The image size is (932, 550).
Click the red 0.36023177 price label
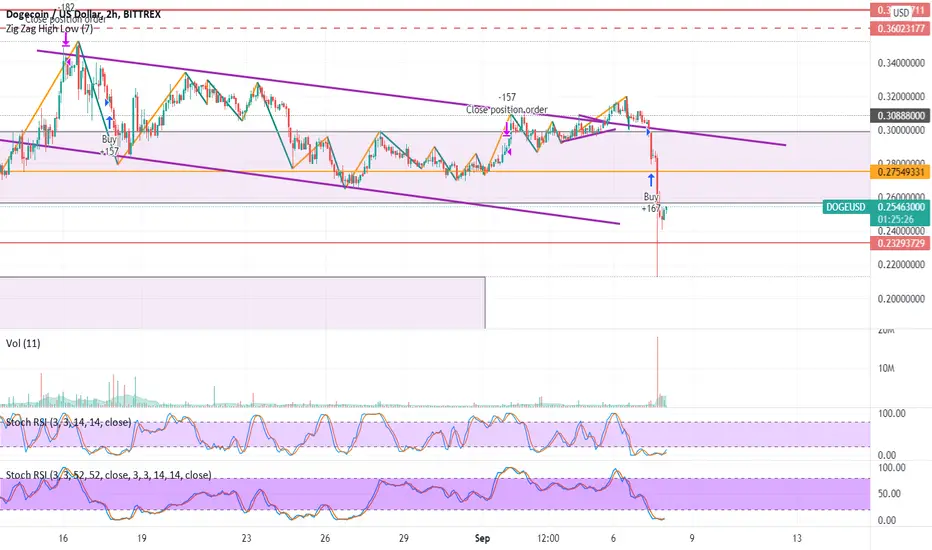coord(899,29)
